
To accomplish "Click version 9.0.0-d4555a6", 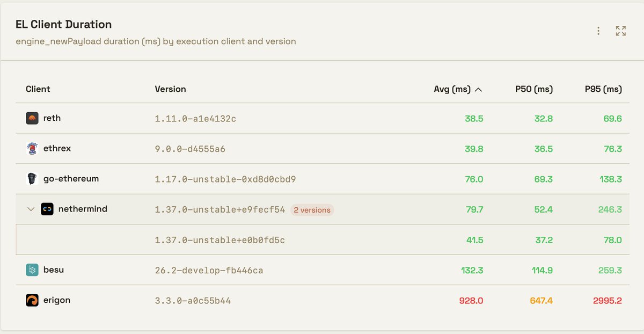I will pos(190,149).
